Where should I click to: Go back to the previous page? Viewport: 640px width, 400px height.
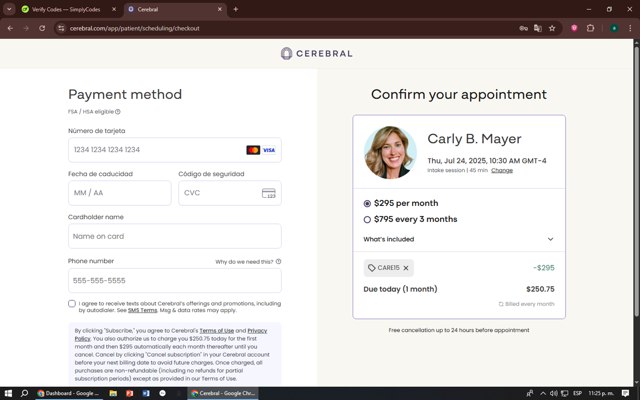10,28
